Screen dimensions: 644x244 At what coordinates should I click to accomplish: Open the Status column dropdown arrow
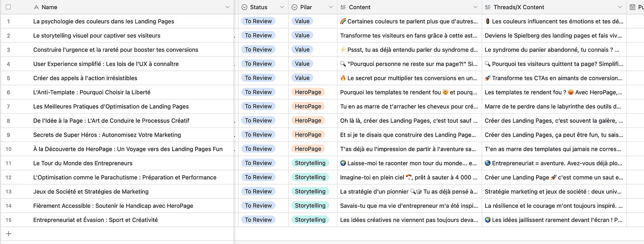(282, 7)
